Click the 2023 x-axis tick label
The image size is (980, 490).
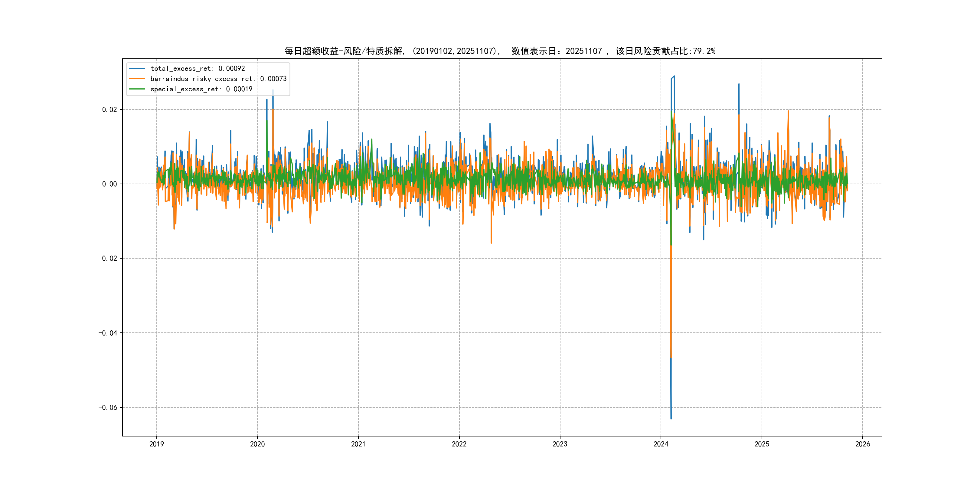coord(560,444)
